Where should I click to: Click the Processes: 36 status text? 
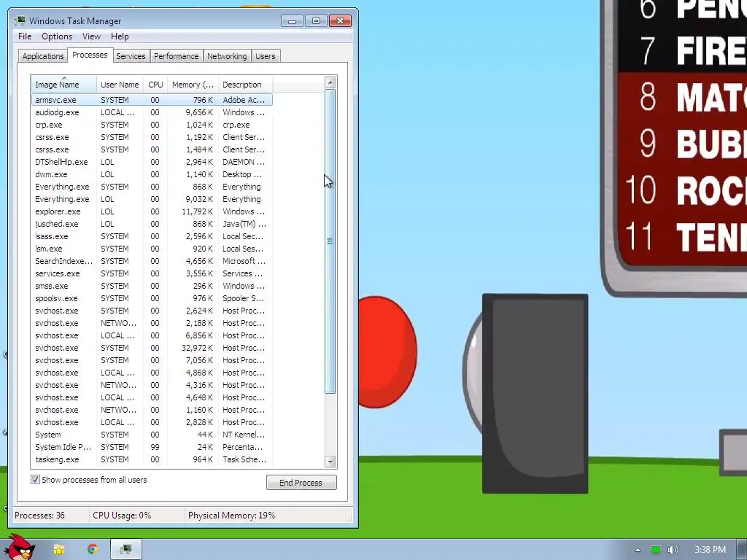coord(39,516)
